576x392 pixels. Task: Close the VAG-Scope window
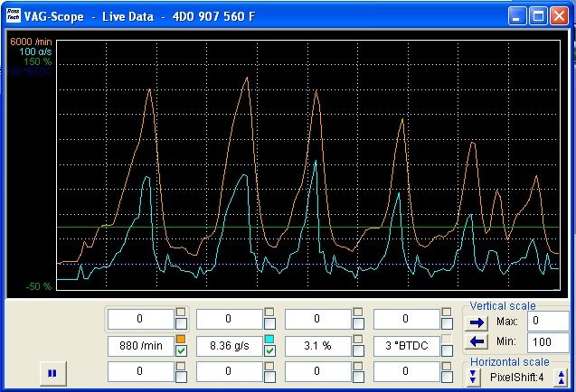560,15
